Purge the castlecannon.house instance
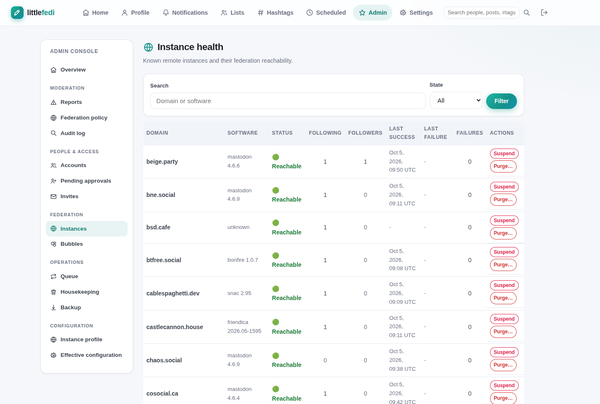Screen dimensions: 600x404 503,332
